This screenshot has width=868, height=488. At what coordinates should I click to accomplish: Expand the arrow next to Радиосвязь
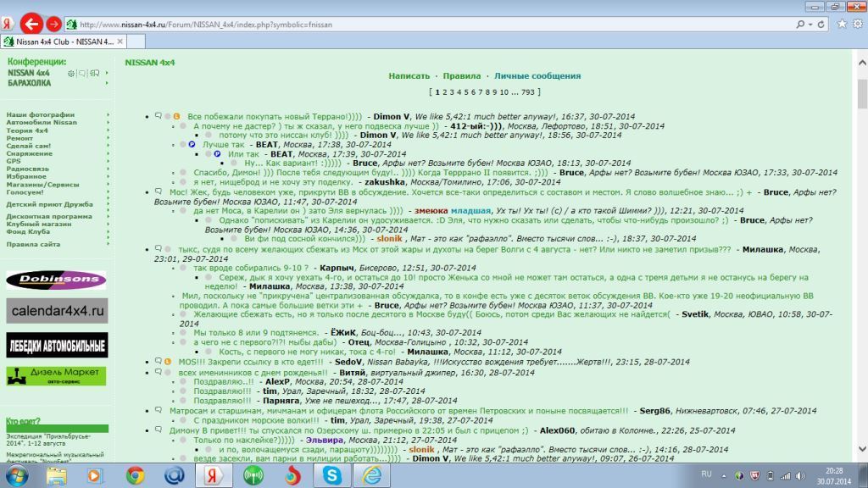point(108,169)
